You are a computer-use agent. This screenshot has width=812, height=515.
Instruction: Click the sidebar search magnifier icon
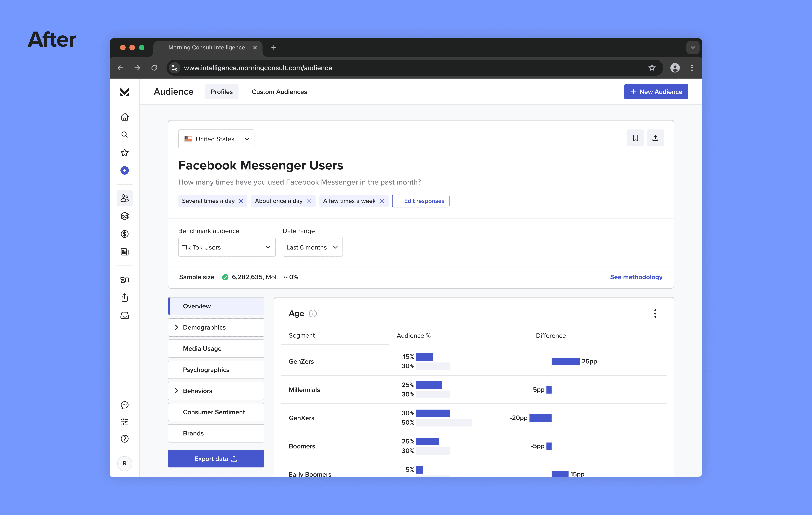click(x=124, y=135)
